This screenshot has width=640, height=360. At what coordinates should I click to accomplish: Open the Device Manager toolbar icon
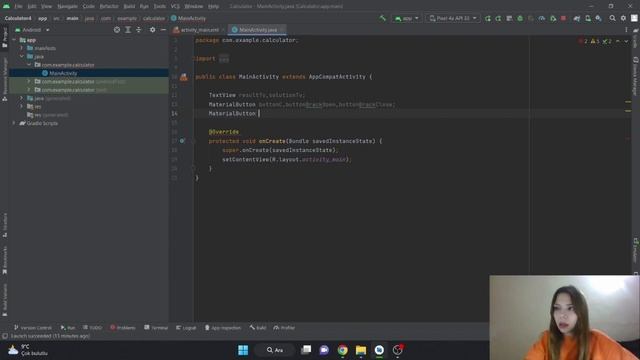pos(588,18)
